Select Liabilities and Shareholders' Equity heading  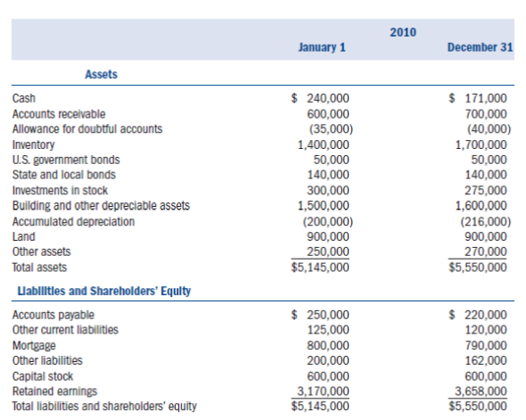click(x=104, y=291)
